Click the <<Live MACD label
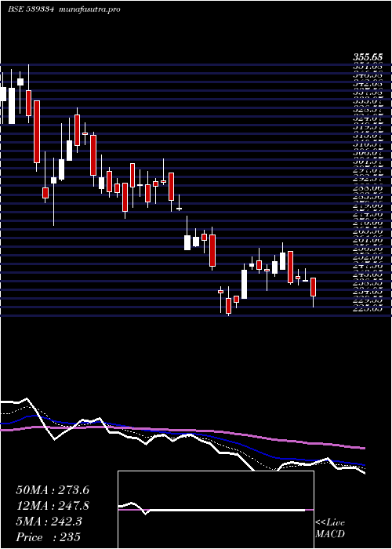Screen dimensions: 392x549 330,529
